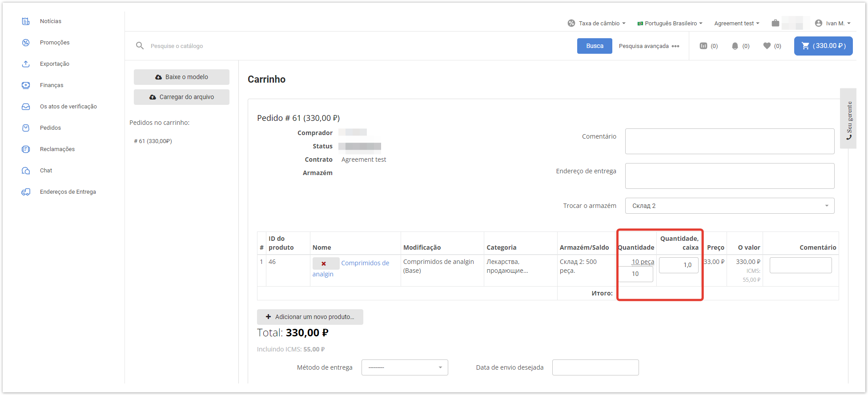The width and height of the screenshot is (868, 395).
Task: Click the red X remove product icon
Action: pyautogui.click(x=324, y=263)
